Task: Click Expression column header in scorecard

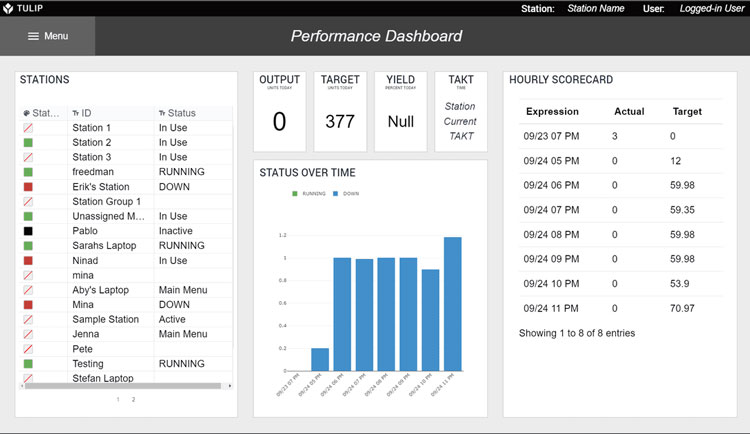Action: (x=552, y=111)
